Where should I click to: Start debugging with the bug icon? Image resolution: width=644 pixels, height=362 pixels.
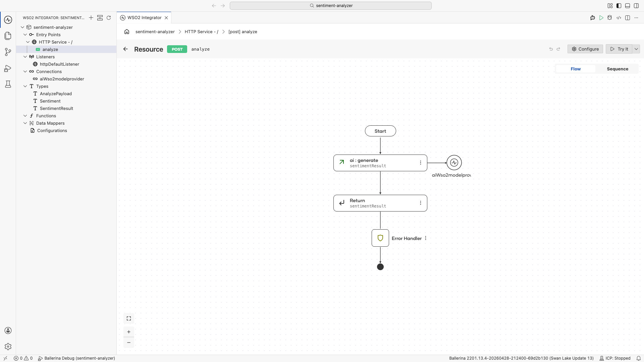(x=610, y=18)
